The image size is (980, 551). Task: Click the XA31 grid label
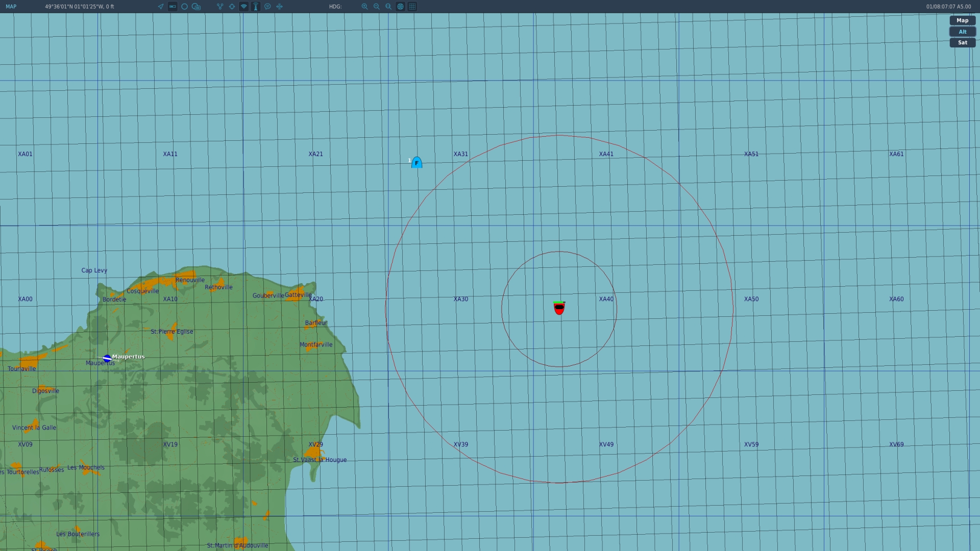tap(461, 154)
